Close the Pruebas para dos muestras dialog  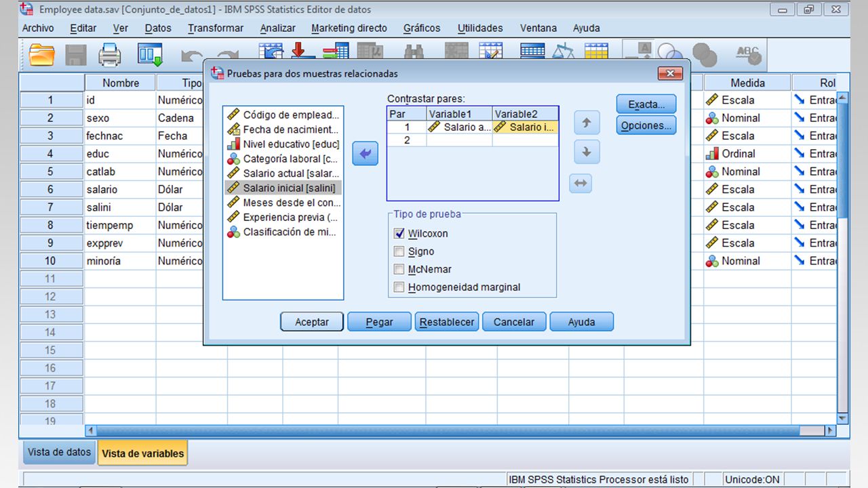pyautogui.click(x=670, y=73)
